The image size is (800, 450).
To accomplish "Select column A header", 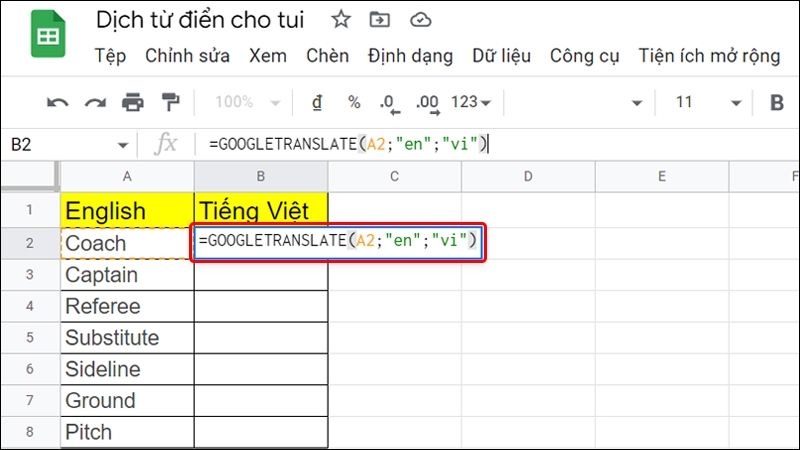I will [127, 177].
